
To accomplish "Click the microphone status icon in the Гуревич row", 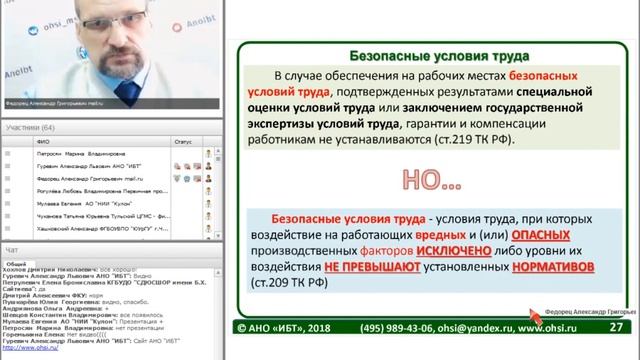I will (x=177, y=166).
